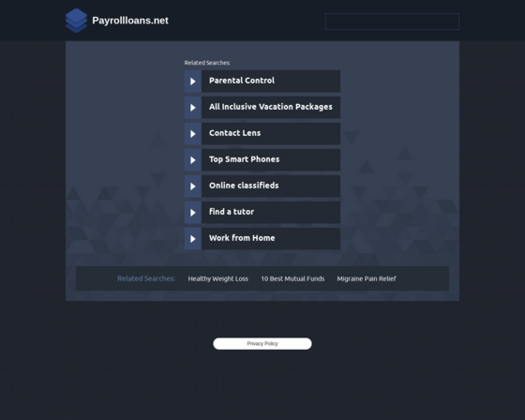Image resolution: width=525 pixels, height=420 pixels.
Task: Click the Privacy Policy button
Action: pyautogui.click(x=262, y=344)
